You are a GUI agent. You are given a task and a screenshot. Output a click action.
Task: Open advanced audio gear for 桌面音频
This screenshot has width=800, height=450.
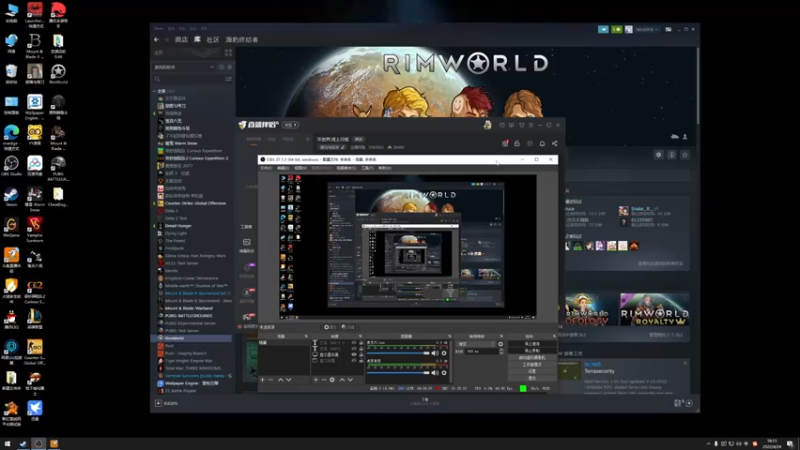(444, 373)
